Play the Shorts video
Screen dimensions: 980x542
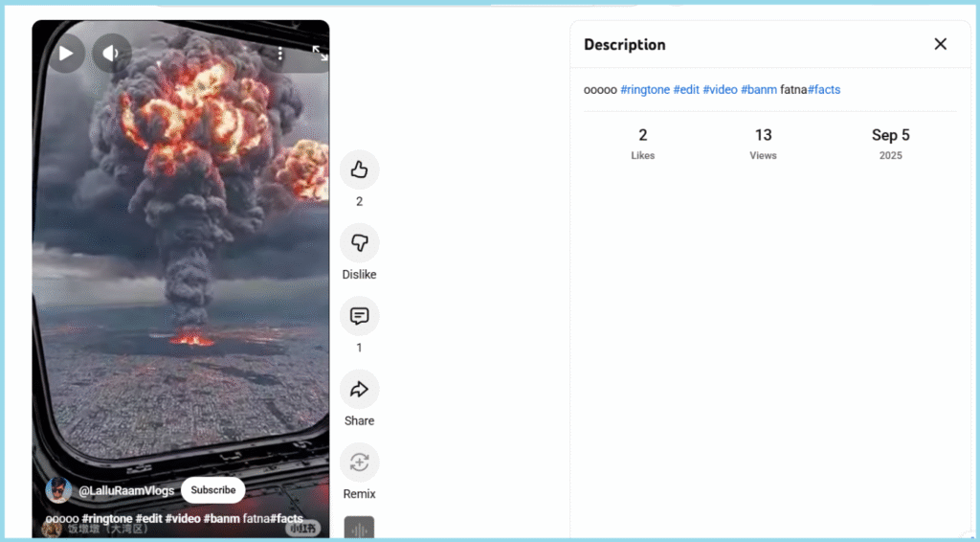[x=66, y=53]
